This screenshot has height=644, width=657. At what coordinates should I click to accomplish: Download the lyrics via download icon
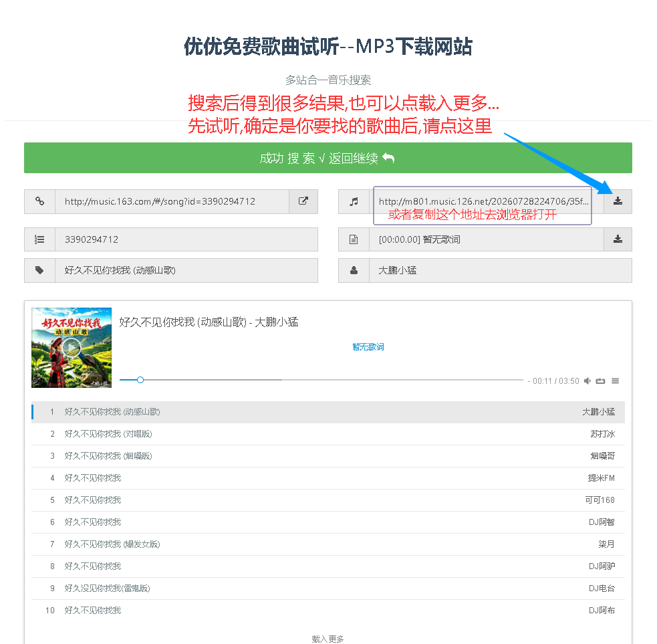click(618, 239)
